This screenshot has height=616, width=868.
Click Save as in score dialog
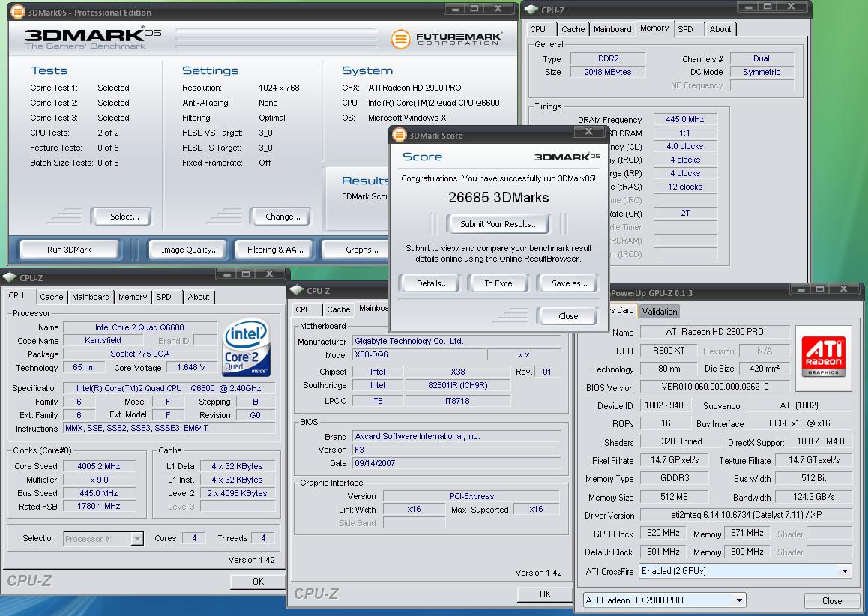[569, 283]
